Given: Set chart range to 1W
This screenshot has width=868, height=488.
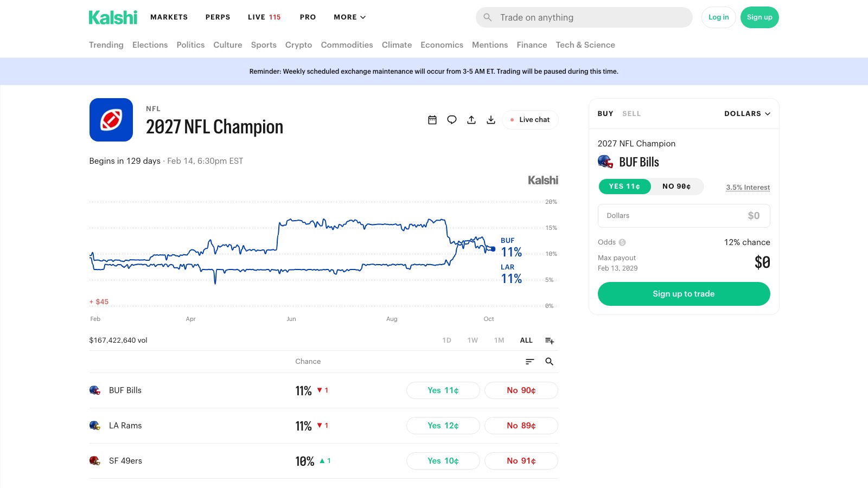Looking at the screenshot, I should click(473, 341).
